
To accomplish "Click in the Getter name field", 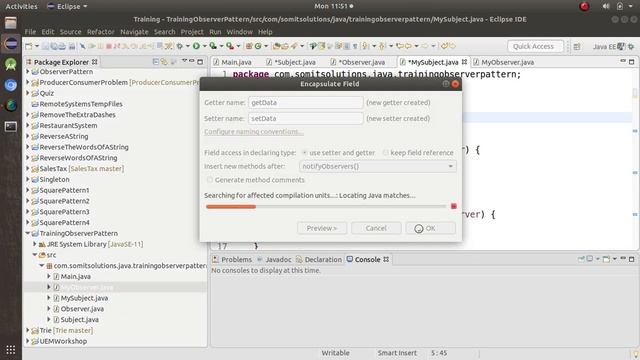I will pyautogui.click(x=305, y=102).
